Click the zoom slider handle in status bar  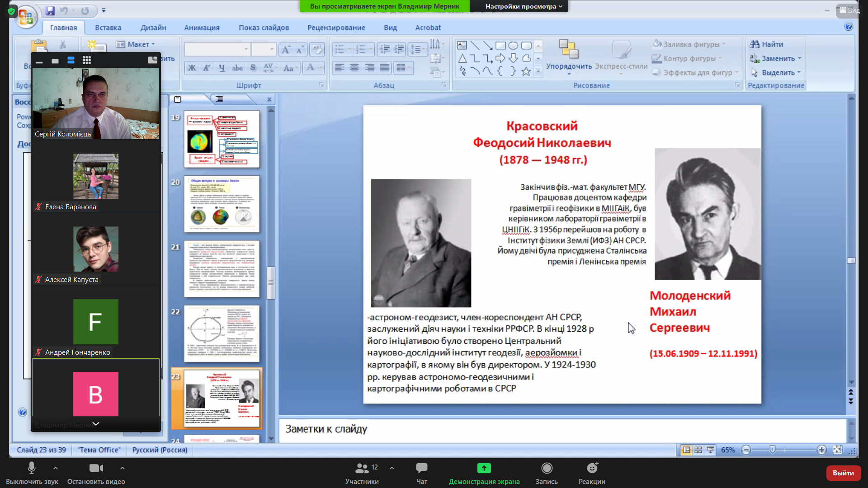pos(773,450)
